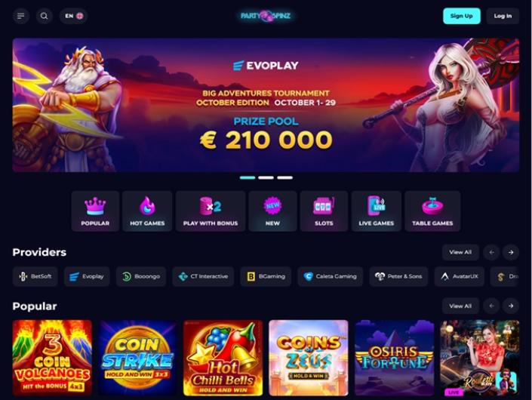The width and height of the screenshot is (532, 400).
Task: Filter by BGaming provider
Action: (x=266, y=276)
